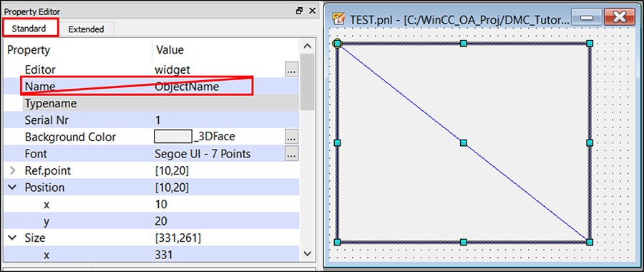Click the Editor property label
This screenshot has width=644, height=272.
coord(40,70)
